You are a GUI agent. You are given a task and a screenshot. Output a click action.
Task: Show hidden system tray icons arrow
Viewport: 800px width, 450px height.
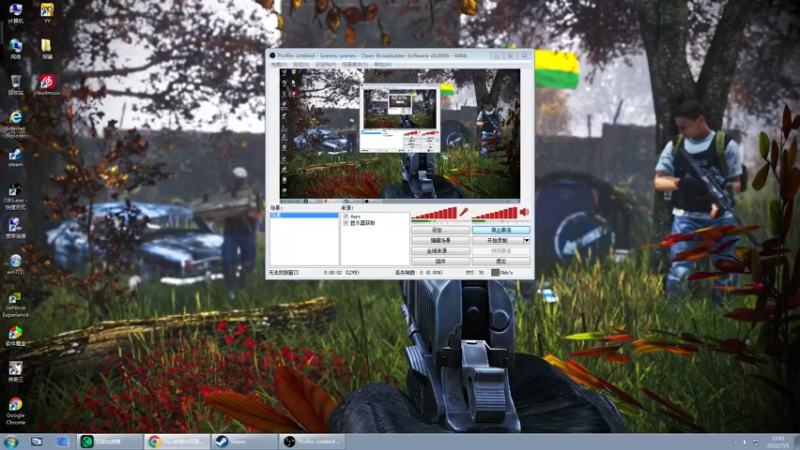[x=735, y=442]
